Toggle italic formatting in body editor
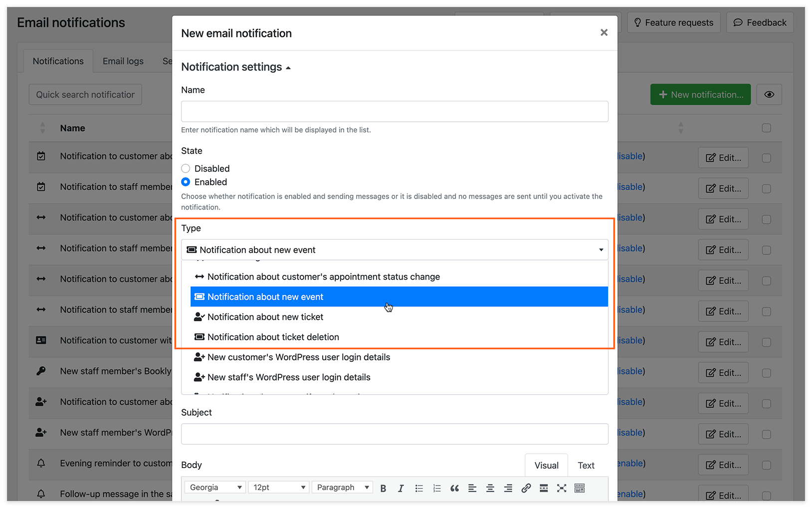Viewport: 812px width, 508px height. tap(401, 488)
